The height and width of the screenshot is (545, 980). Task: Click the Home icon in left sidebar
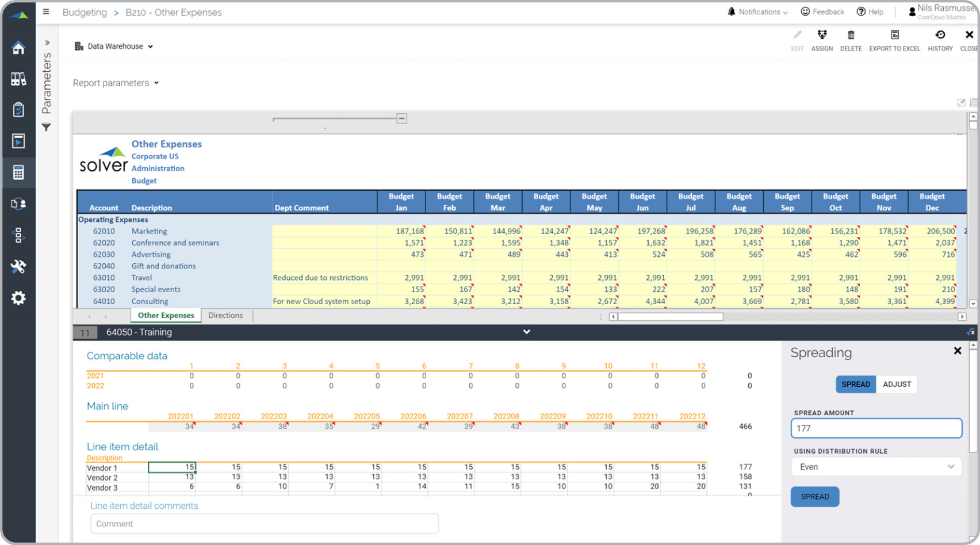pyautogui.click(x=18, y=48)
